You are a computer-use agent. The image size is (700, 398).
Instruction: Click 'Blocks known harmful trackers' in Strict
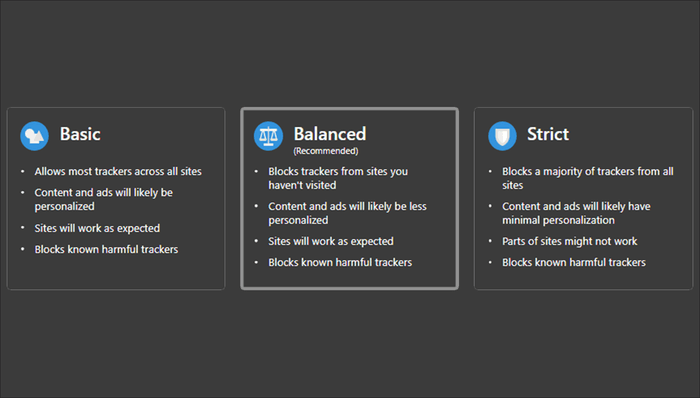pos(574,262)
